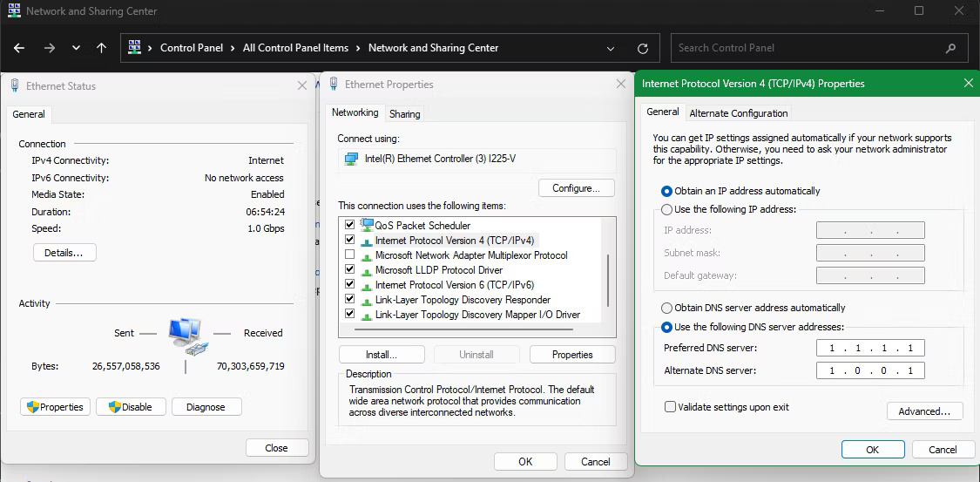Viewport: 980px width, 482px height.
Task: Toggle Internet Protocol Version 4 checkbox
Action: point(349,240)
